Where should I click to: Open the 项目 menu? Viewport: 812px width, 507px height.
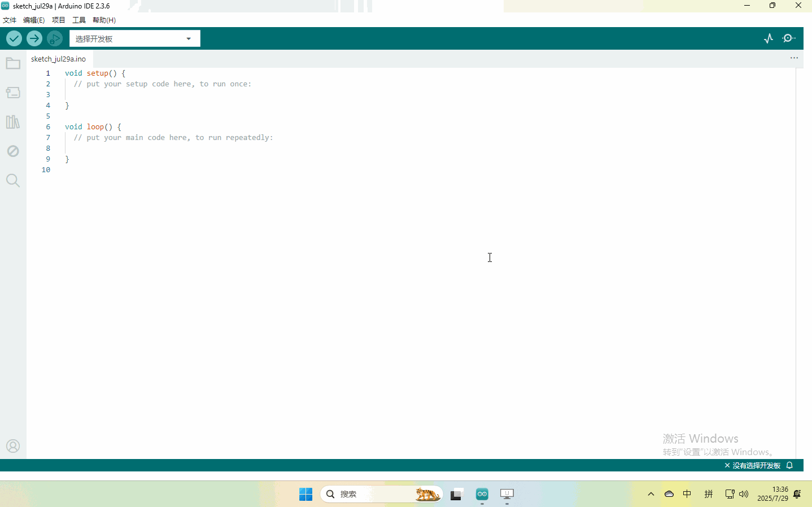pyautogui.click(x=59, y=20)
